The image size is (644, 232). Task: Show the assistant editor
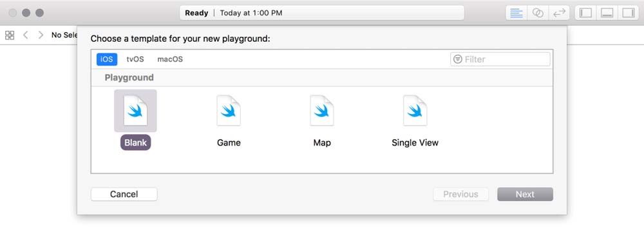pos(538,13)
